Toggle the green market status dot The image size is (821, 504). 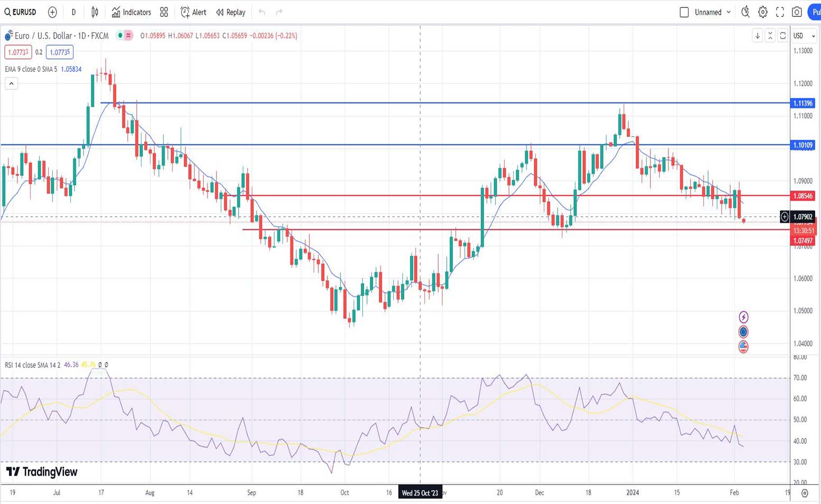pos(120,36)
